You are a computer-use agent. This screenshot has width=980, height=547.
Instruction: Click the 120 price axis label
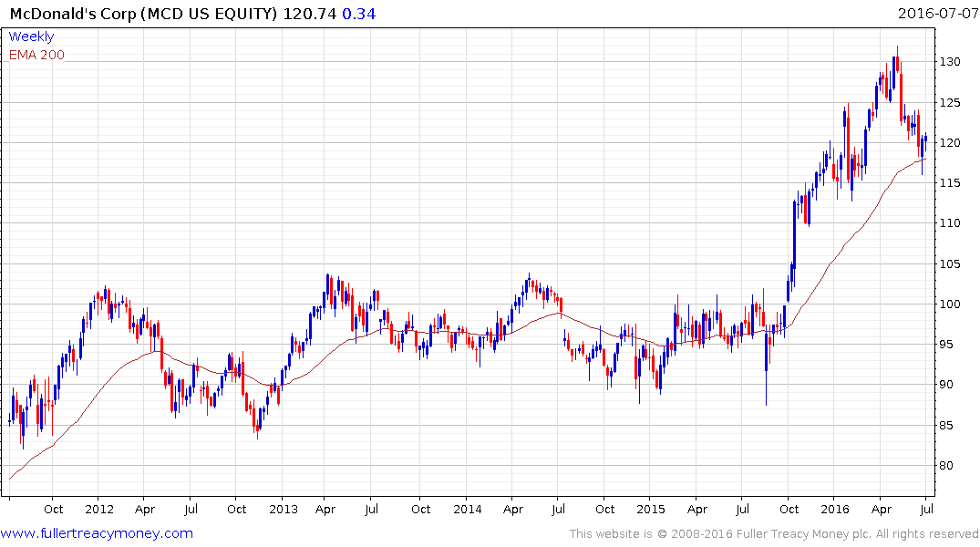(x=950, y=142)
